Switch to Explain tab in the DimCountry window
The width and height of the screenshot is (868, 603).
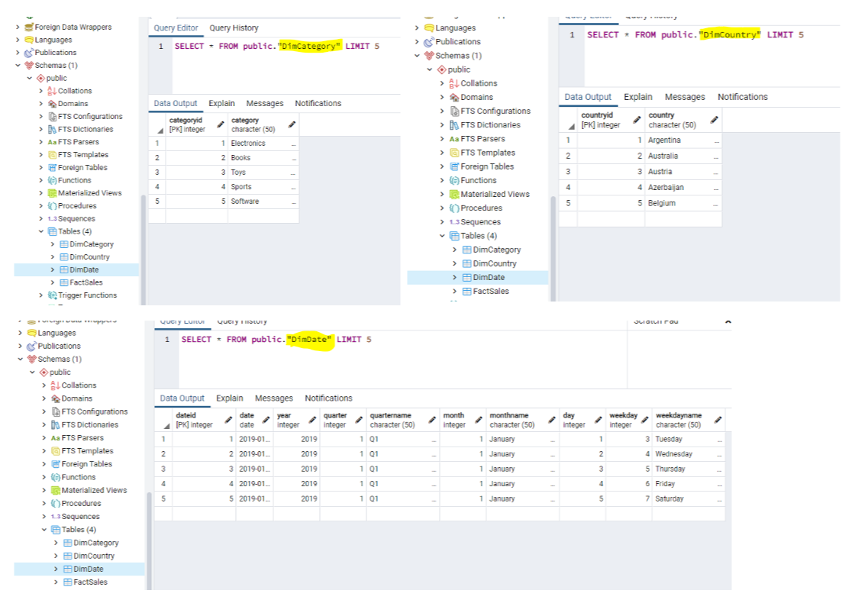[637, 97]
